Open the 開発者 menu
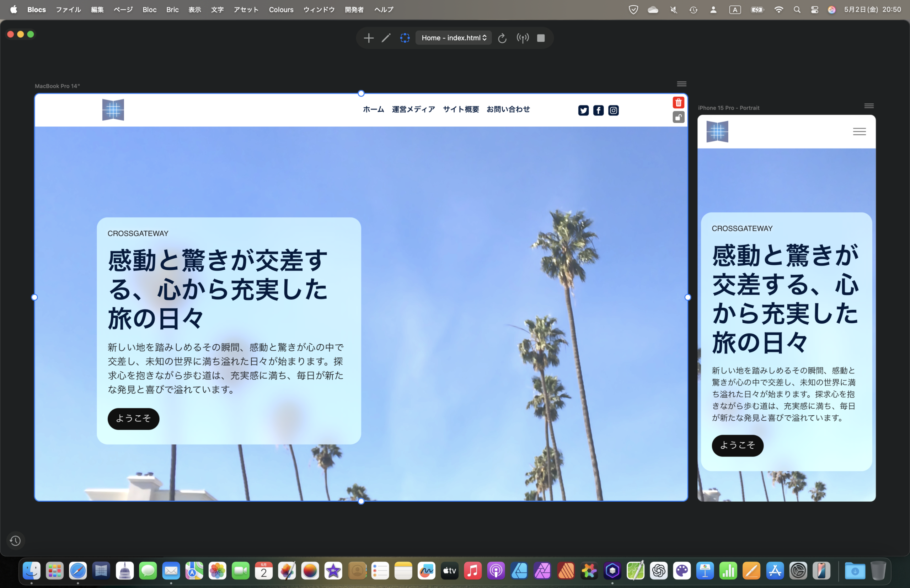This screenshot has height=588, width=910. click(x=354, y=10)
